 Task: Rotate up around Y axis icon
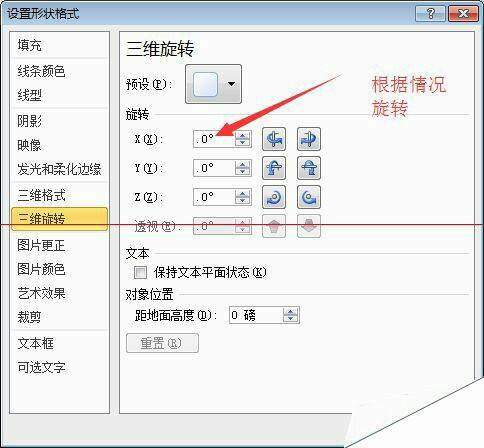tap(274, 168)
